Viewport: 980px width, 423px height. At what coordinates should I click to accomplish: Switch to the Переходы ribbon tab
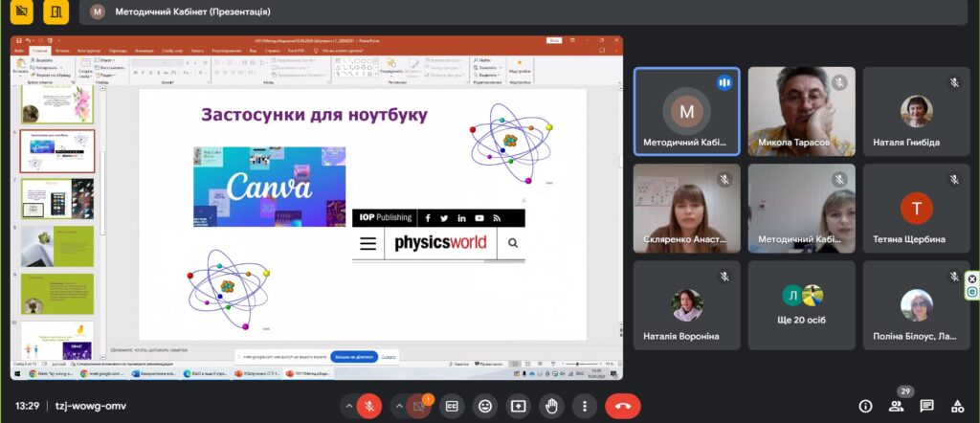click(x=118, y=51)
